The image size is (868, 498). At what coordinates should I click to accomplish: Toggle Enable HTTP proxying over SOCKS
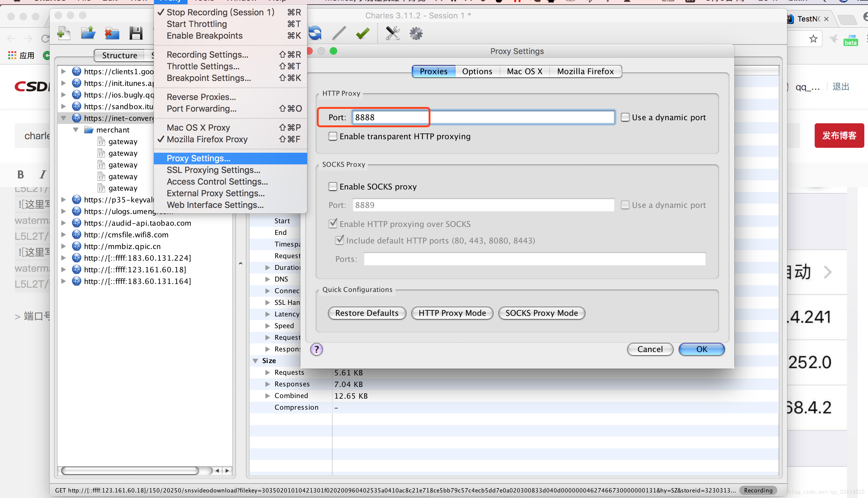pyautogui.click(x=332, y=224)
